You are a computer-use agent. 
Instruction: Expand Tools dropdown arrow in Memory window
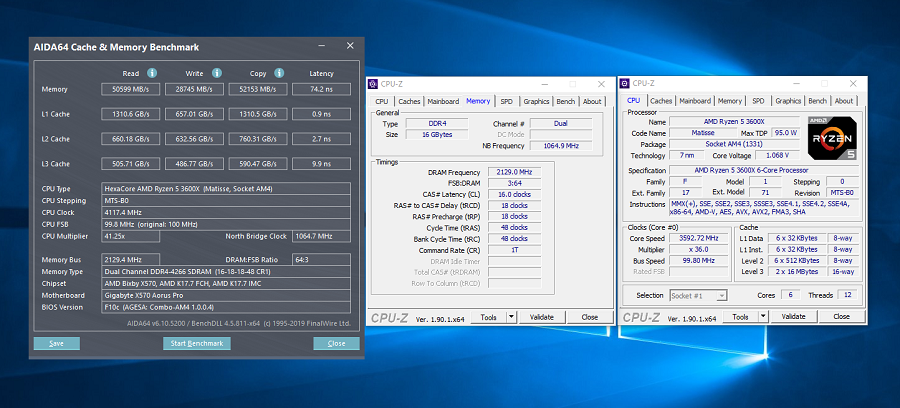[511, 317]
